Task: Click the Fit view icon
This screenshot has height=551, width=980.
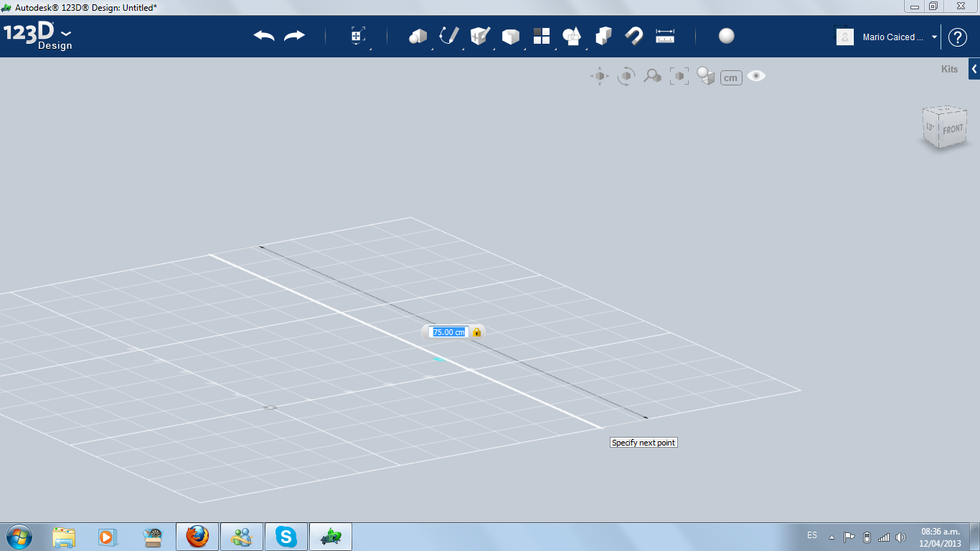Action: pos(679,76)
